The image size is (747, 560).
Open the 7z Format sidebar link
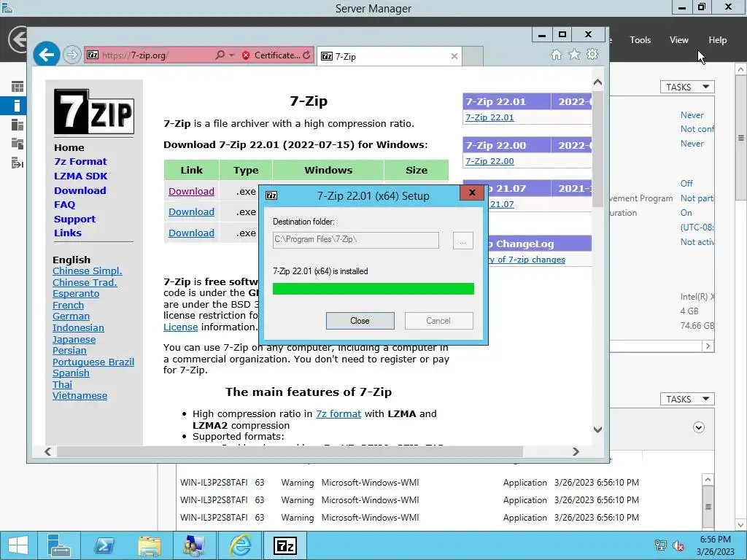(80, 161)
